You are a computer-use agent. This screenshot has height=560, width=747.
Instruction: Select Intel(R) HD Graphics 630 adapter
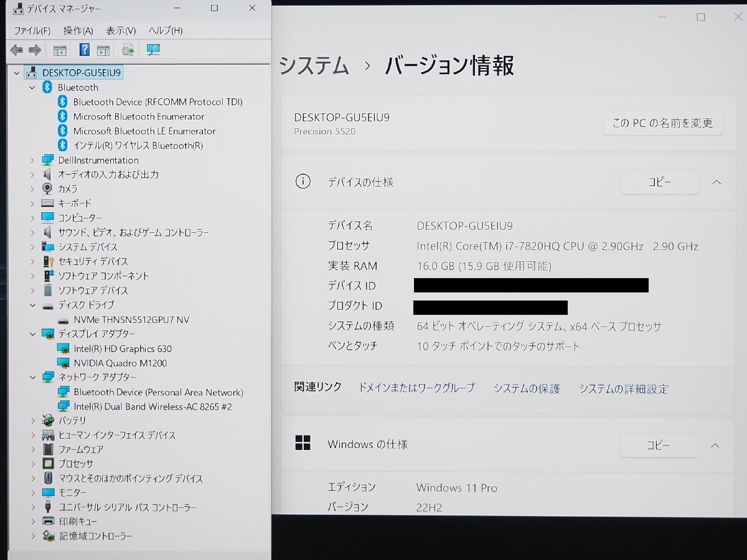[123, 348]
